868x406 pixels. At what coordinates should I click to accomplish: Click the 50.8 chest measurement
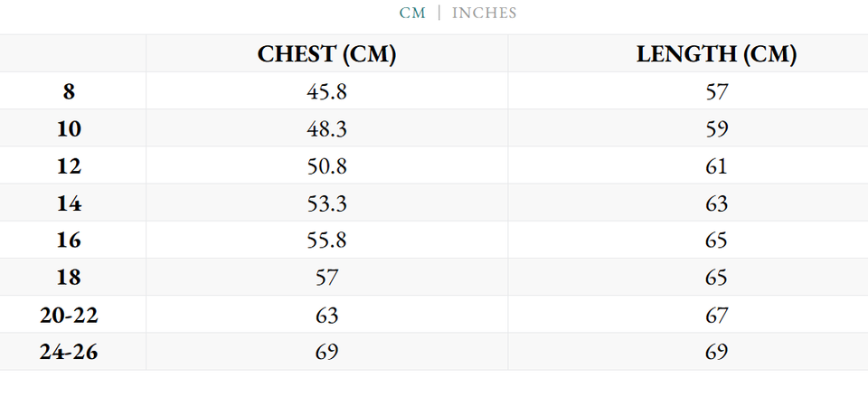coord(326,166)
